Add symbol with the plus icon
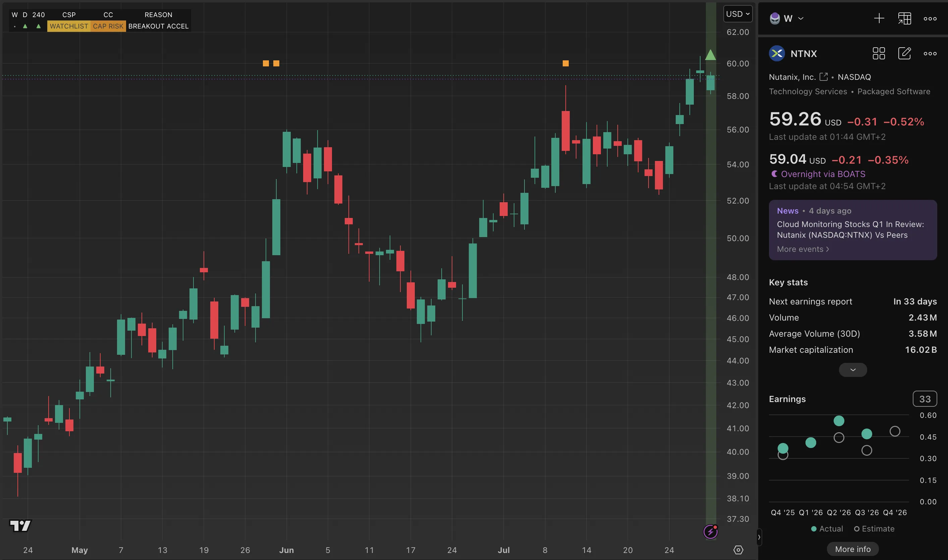This screenshot has height=560, width=948. [x=879, y=18]
